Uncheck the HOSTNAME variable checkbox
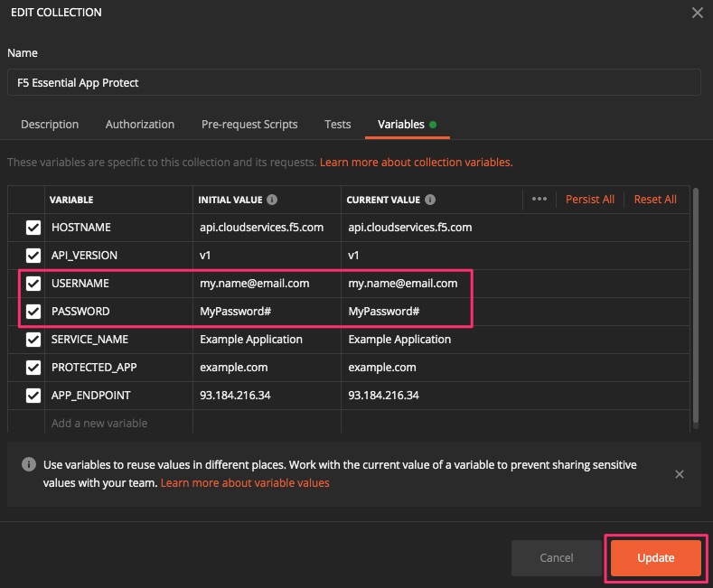The width and height of the screenshot is (713, 588). (33, 228)
